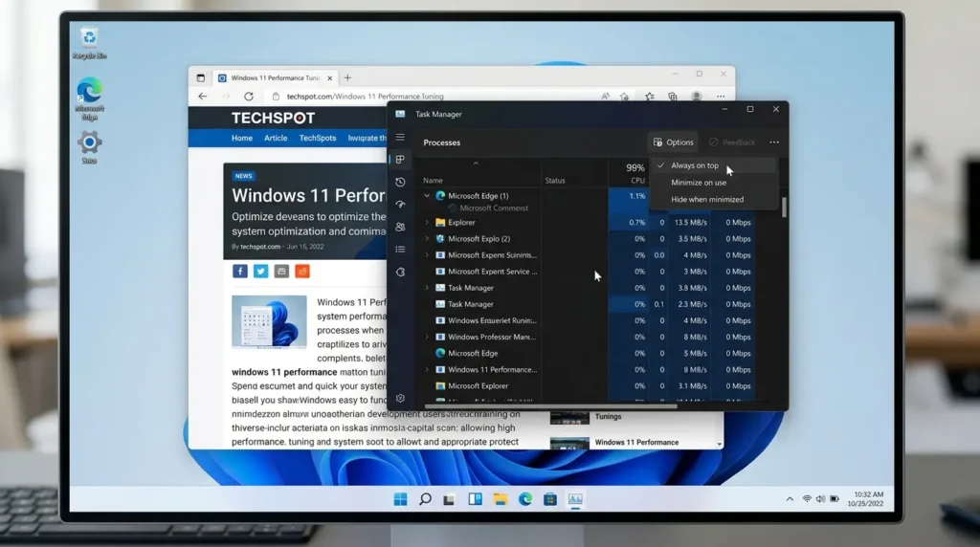Click the NEWS category badge
The height and width of the screenshot is (547, 980).
click(x=244, y=176)
